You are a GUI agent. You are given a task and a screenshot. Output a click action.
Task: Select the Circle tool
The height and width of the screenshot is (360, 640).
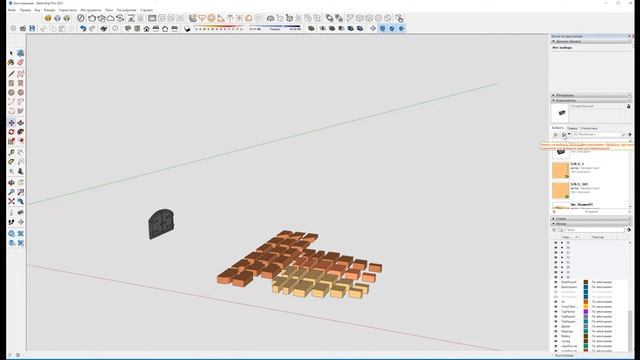tap(11, 93)
